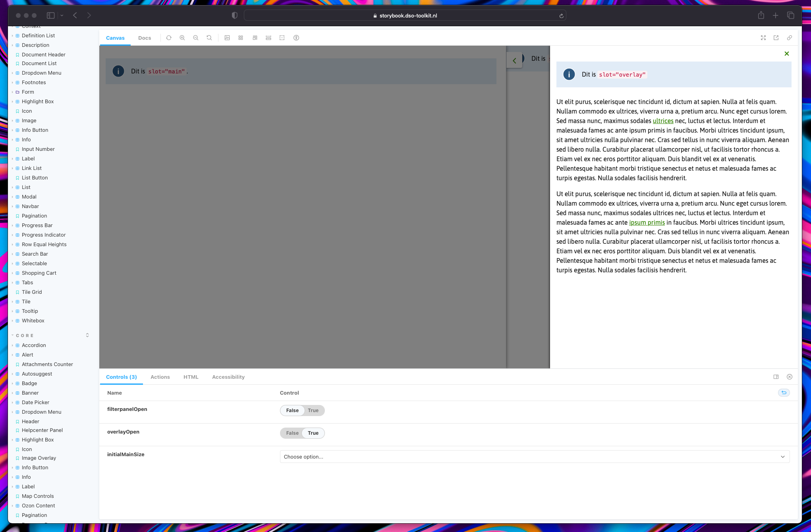This screenshot has height=532, width=811.
Task: Set filterpanelOpen to False
Action: click(292, 411)
